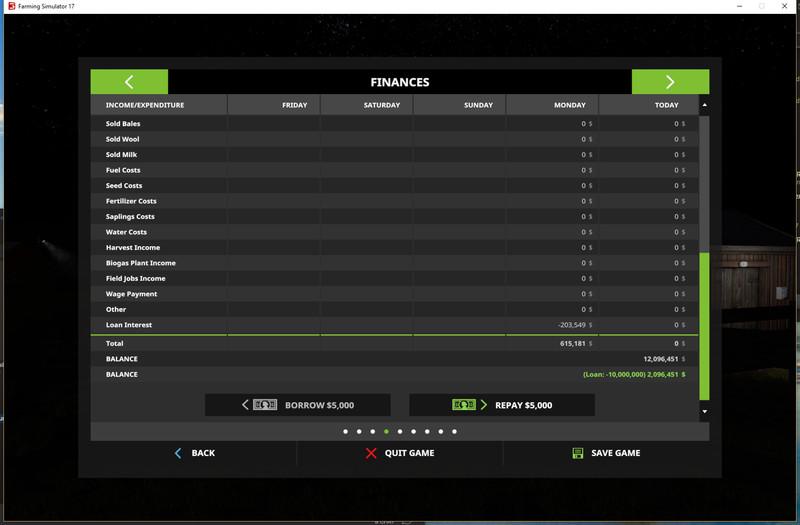
Task: Click the scroll down arrow below the scrollbar
Action: (704, 411)
